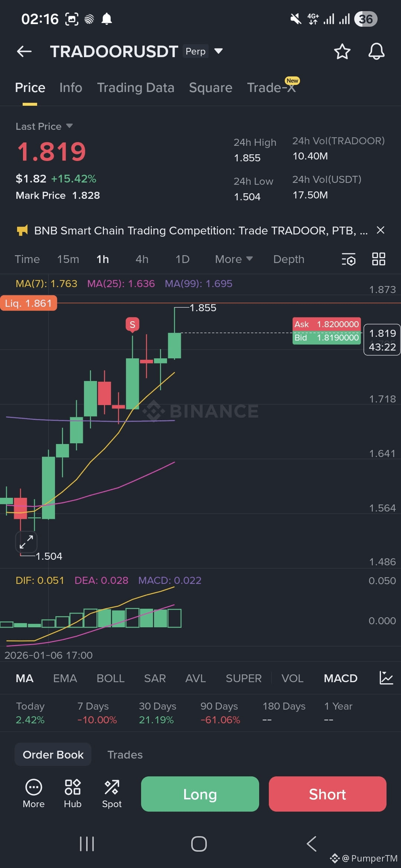Open the indicators chart icon

pos(386,678)
